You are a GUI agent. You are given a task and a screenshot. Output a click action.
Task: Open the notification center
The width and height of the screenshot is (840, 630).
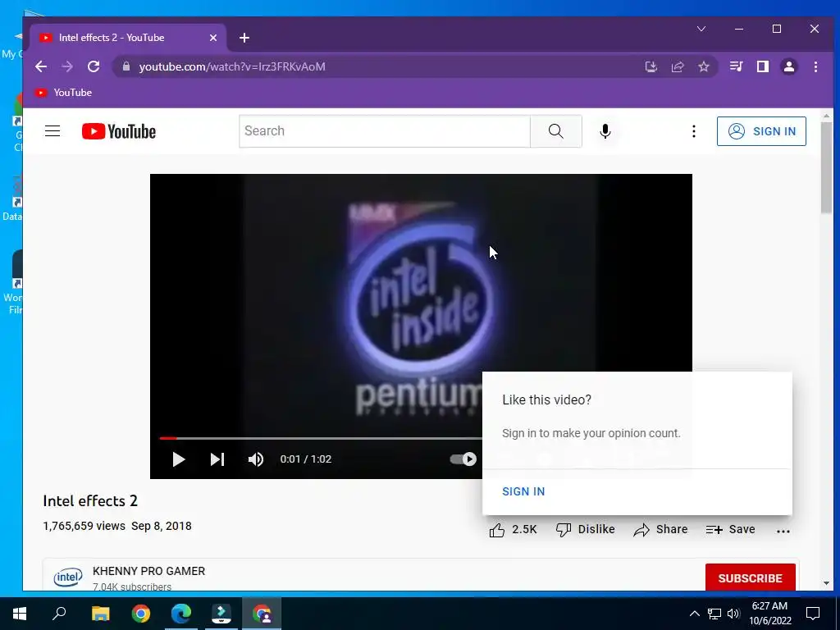click(x=813, y=614)
